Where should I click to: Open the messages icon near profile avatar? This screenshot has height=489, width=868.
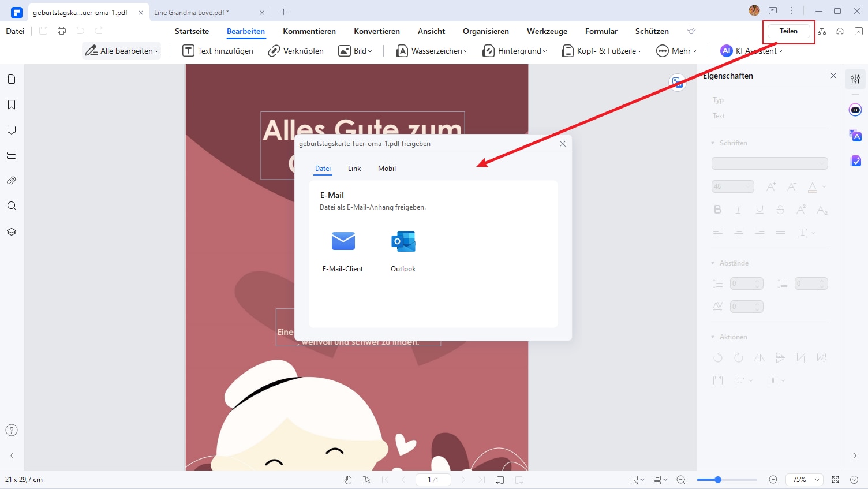coord(773,10)
